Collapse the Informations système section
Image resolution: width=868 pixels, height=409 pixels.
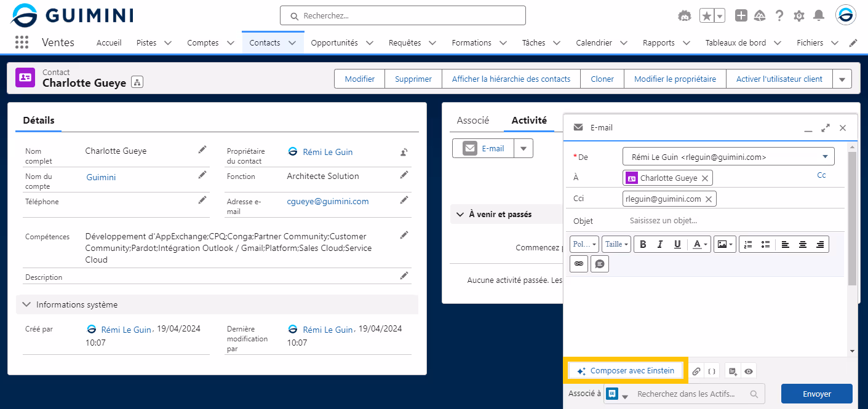pos(26,304)
